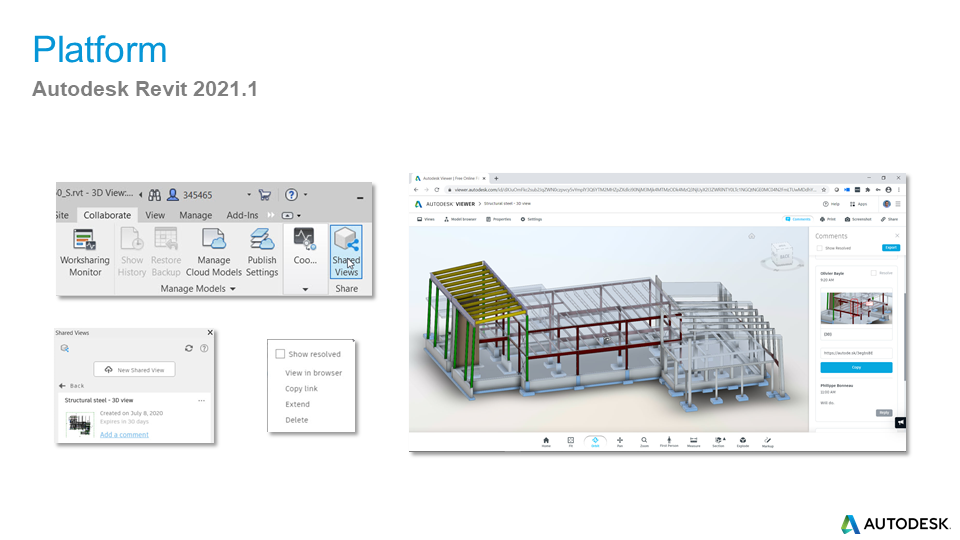
Task: Select the Pan tool in viewer toolbar
Action: pyautogui.click(x=620, y=442)
